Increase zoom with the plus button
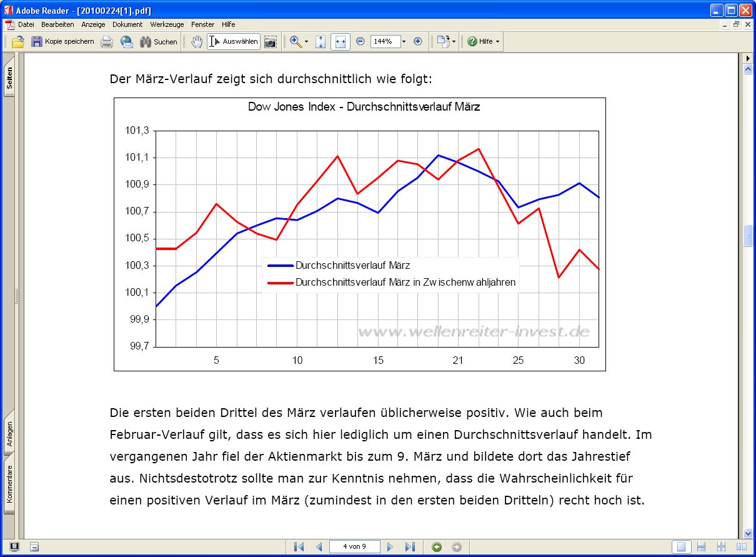This screenshot has height=557, width=756. 418,42
